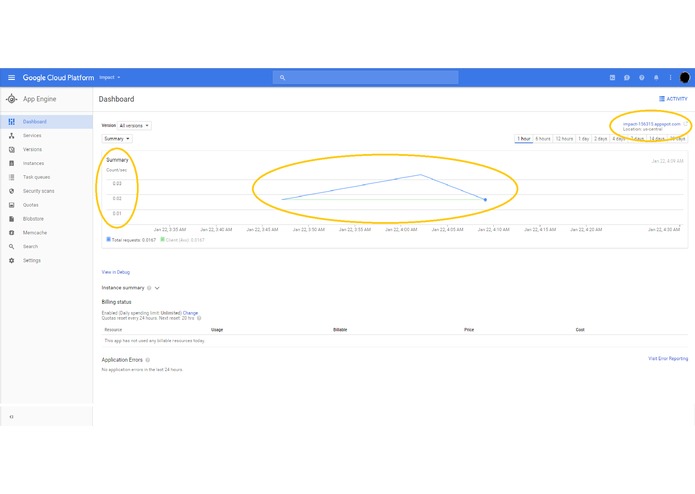Click the Task queues sidebar icon

click(x=12, y=177)
